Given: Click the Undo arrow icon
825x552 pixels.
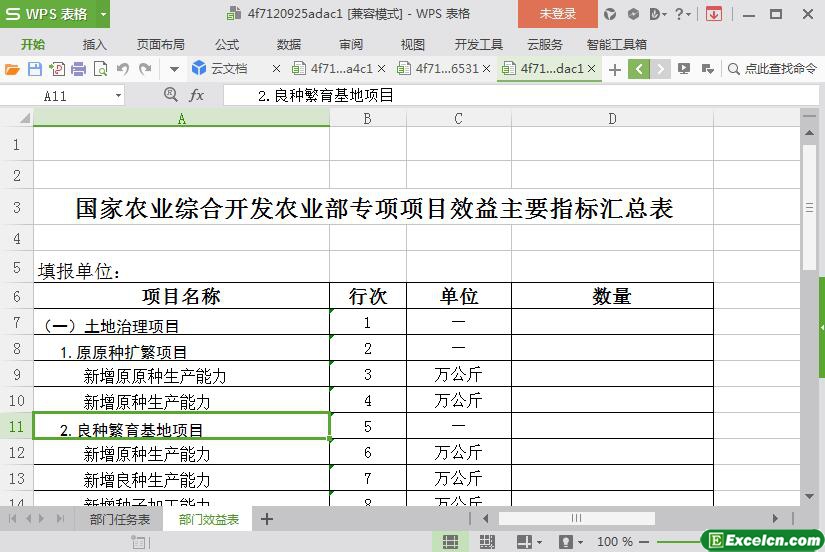Looking at the screenshot, I should click(x=123, y=69).
